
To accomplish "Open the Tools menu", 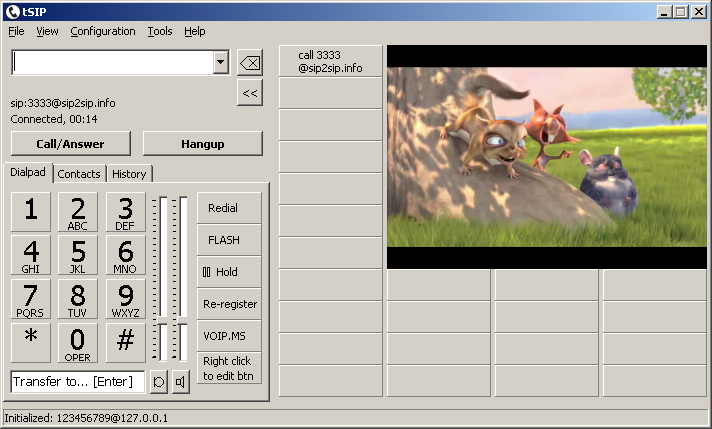I will (160, 31).
